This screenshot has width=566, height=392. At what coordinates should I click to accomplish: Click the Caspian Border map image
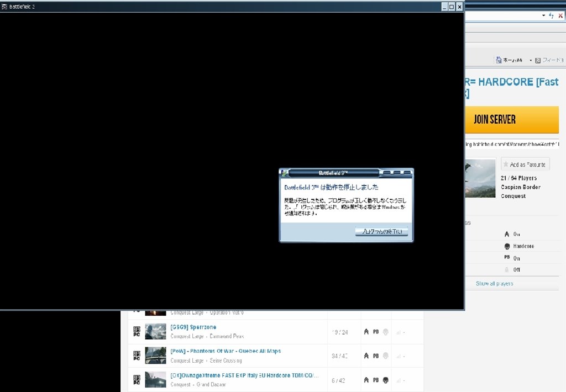pyautogui.click(x=480, y=178)
